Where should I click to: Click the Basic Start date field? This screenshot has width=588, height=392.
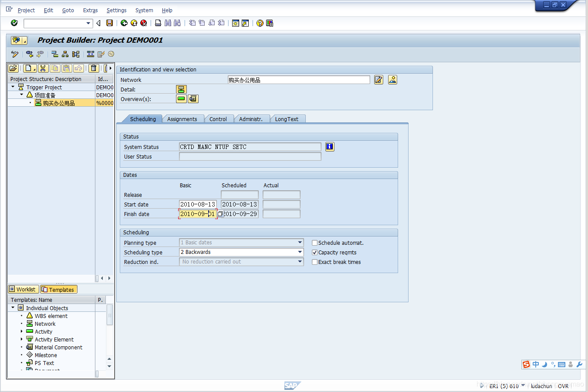[x=198, y=204]
